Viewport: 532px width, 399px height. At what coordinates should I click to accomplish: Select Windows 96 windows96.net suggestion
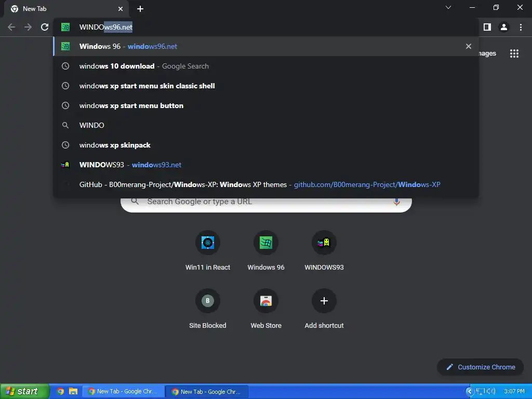(266, 46)
